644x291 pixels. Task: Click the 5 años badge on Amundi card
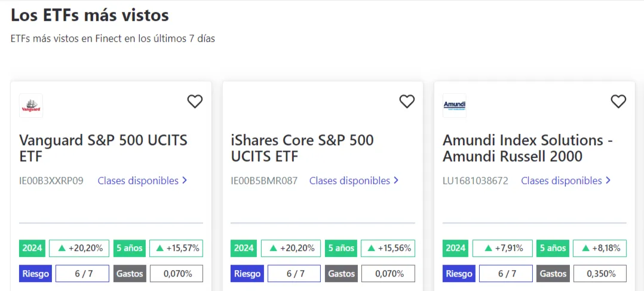tap(553, 248)
